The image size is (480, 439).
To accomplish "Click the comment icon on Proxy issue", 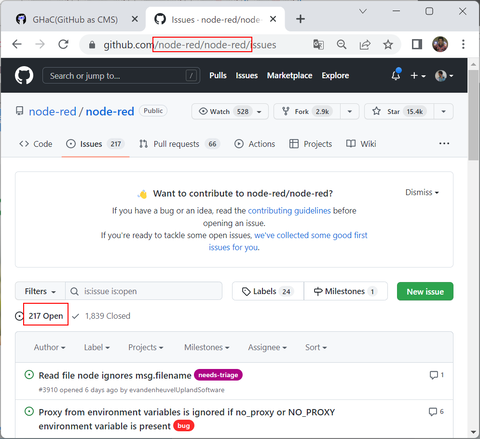I will click(433, 412).
